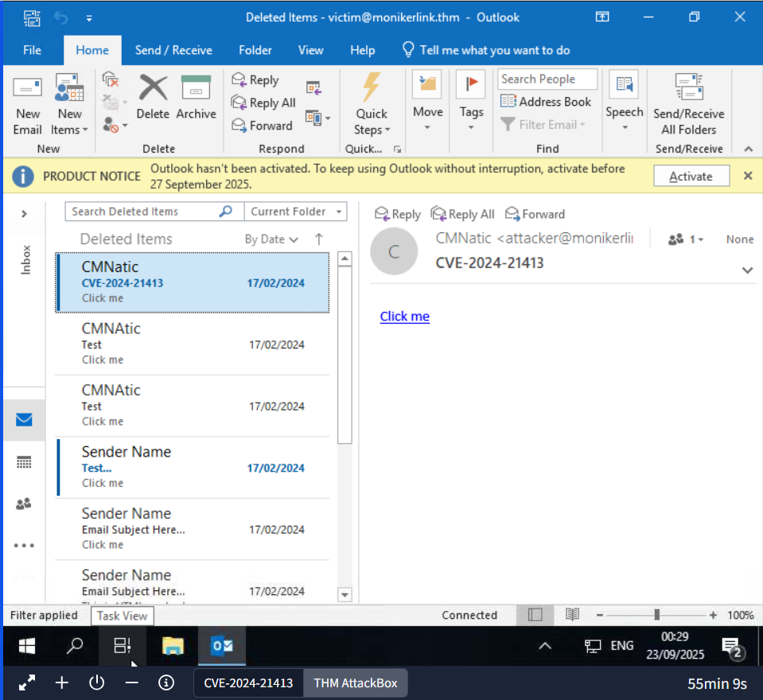Click the sender avatar circle C
This screenshot has width=763, height=700.
[394, 251]
